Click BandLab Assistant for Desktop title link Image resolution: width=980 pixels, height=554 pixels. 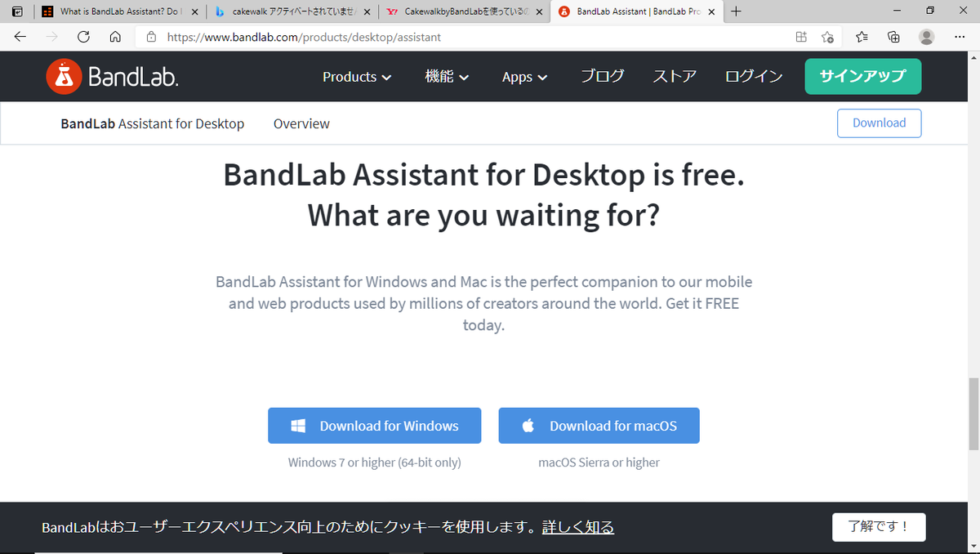153,124
